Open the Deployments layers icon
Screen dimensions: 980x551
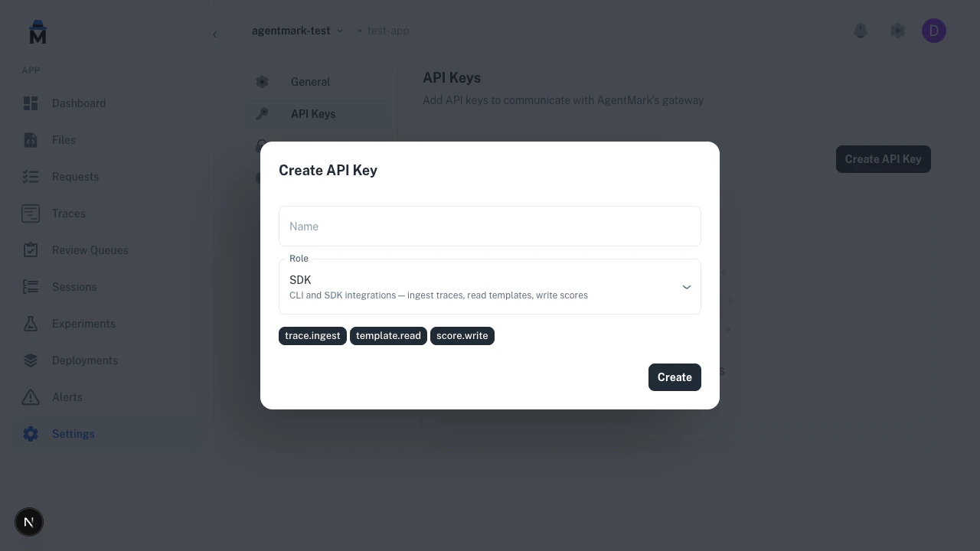point(31,360)
